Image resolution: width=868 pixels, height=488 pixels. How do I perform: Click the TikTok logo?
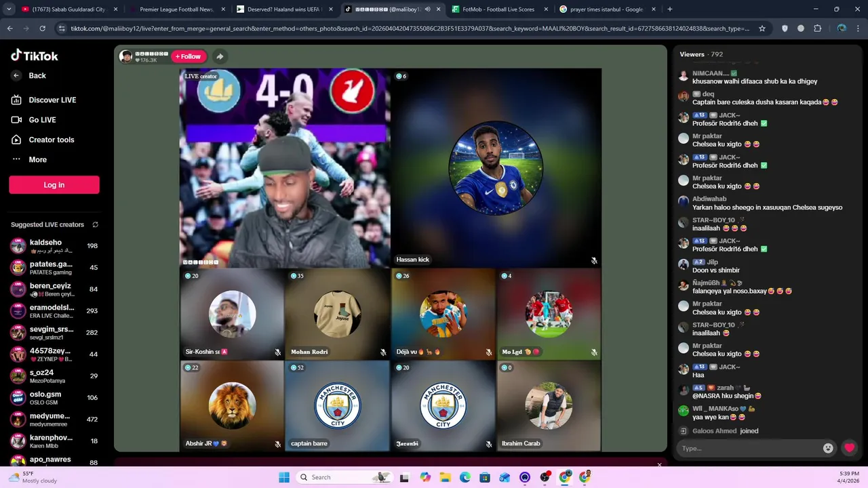click(x=35, y=56)
